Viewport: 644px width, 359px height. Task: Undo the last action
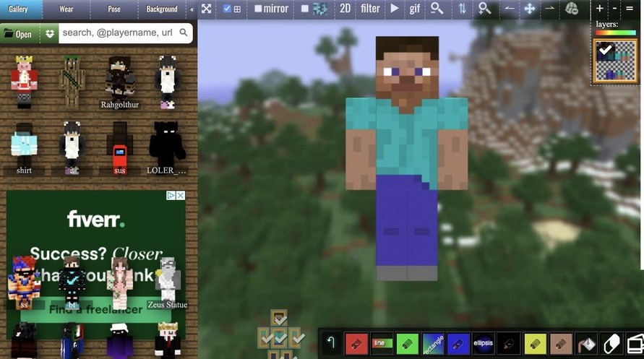click(331, 343)
